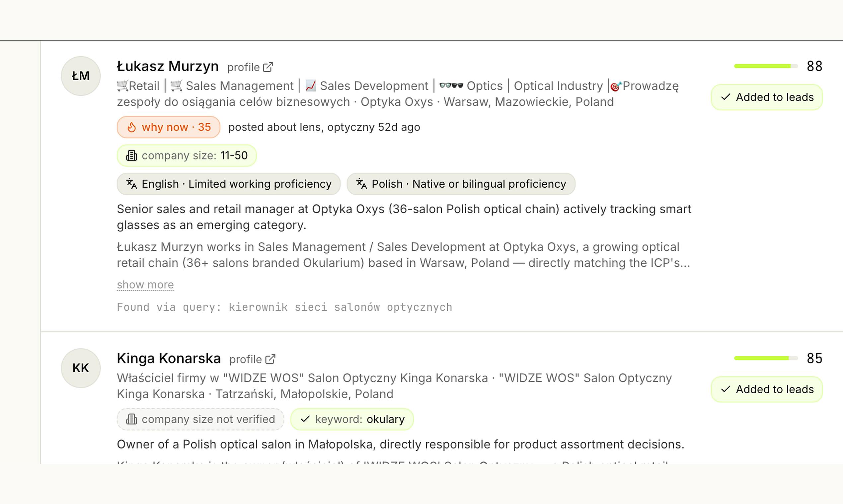Click the flame icon in why now badge
Screen dimensions: 843x504
(x=131, y=127)
